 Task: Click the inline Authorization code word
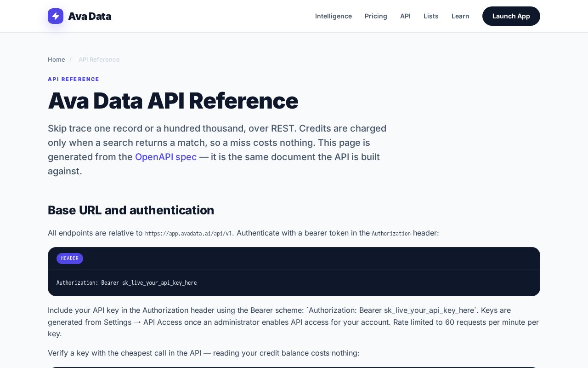(391, 233)
